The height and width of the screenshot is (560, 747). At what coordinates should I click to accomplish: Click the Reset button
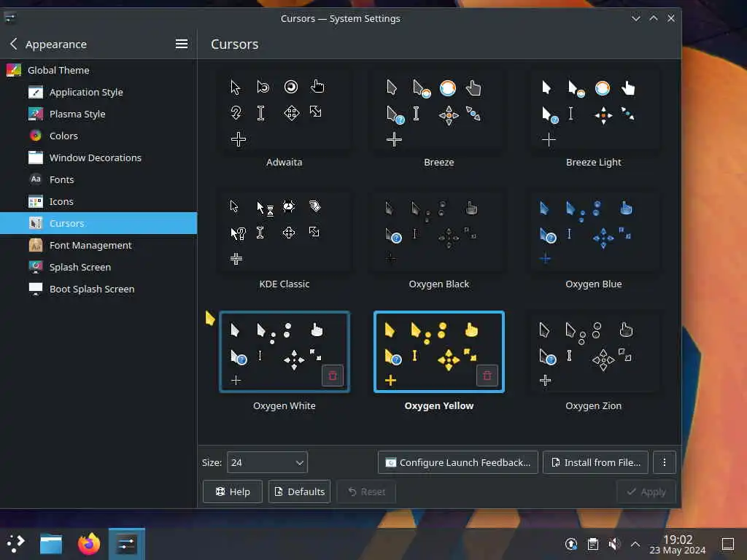pos(366,491)
